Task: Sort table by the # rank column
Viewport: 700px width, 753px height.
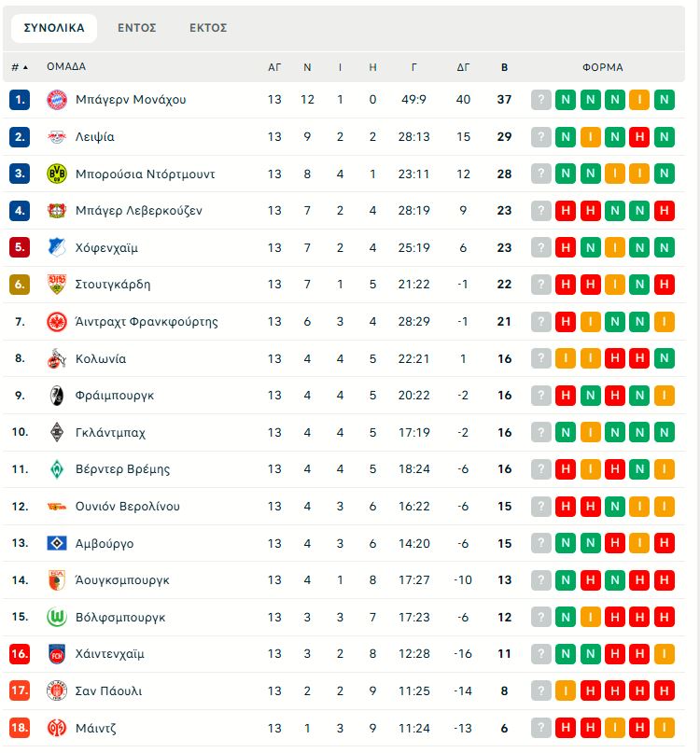Action: click(19, 67)
